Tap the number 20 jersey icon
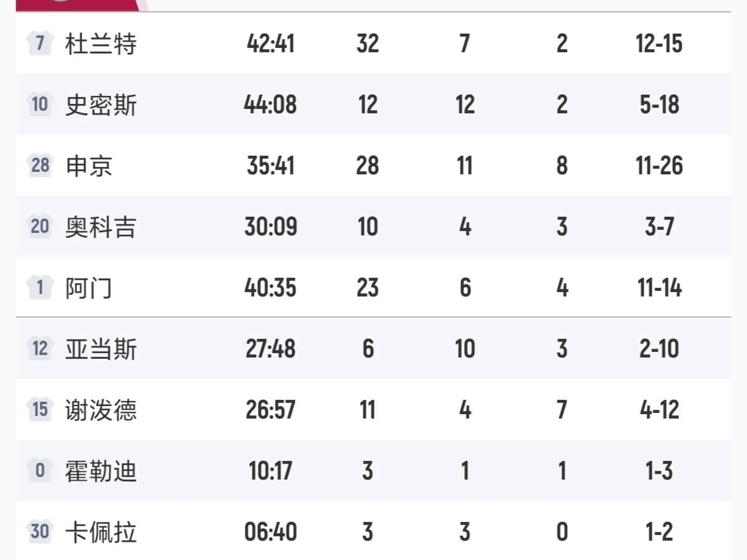The image size is (747, 560). (x=39, y=227)
